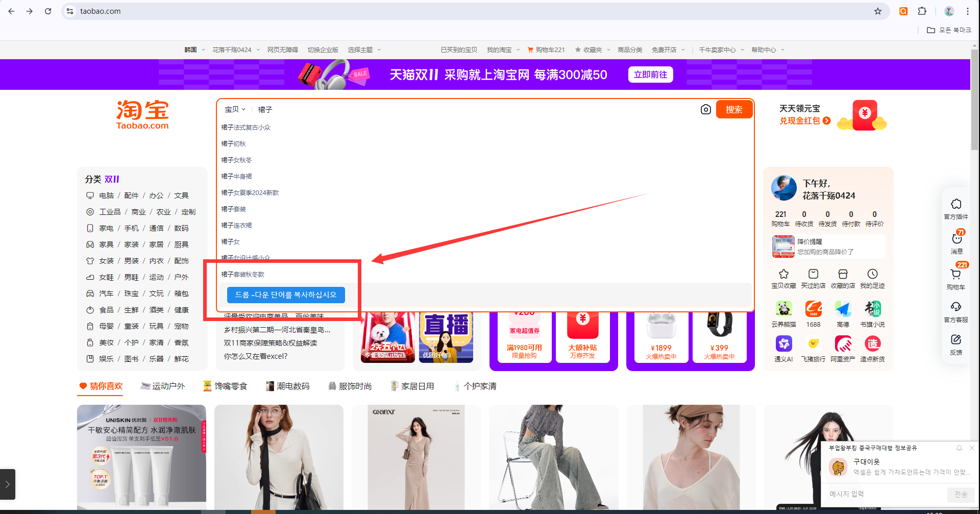Viewport: 980px width, 514px height.
Task: Open the 花落千殇0424 account dropdown
Action: pos(236,50)
